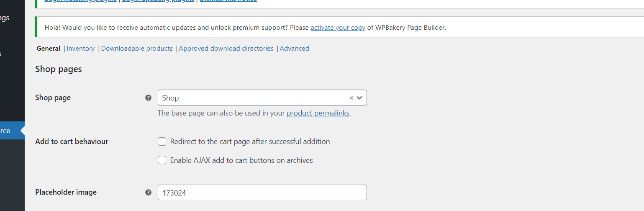Click the Shop page help tooltip icon
The height and width of the screenshot is (211, 644).
[x=148, y=98]
